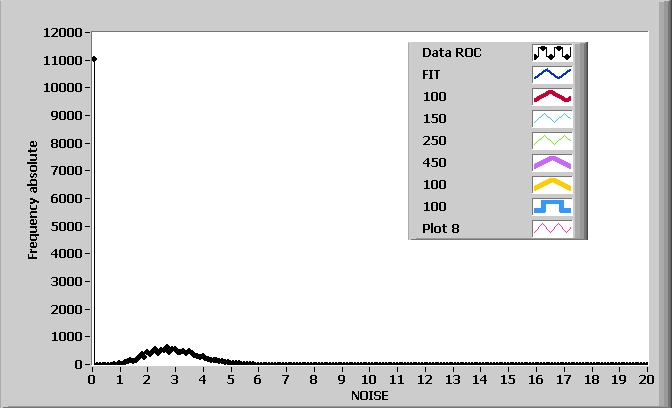Image resolution: width=672 pixels, height=408 pixels.
Task: Select the 450 legend label
Action: 434,162
